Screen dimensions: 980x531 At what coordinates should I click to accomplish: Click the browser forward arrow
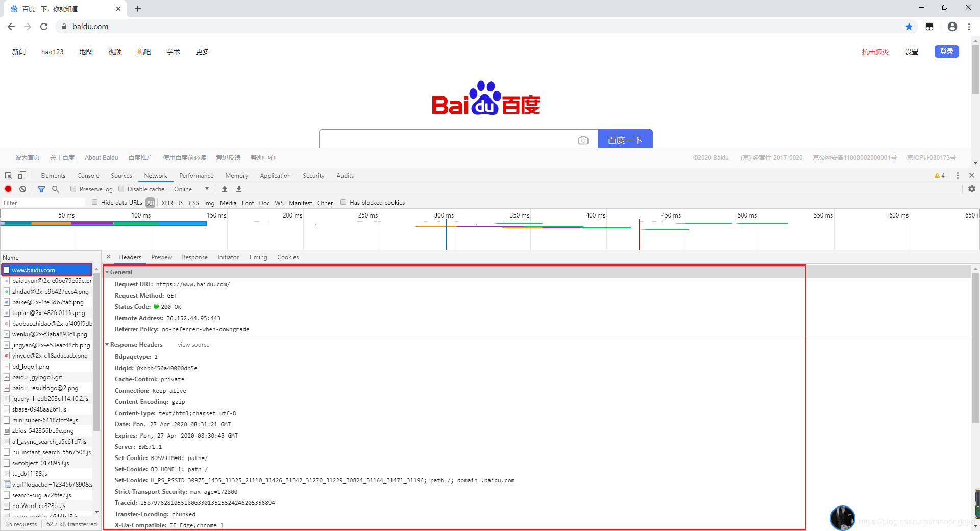[28, 27]
